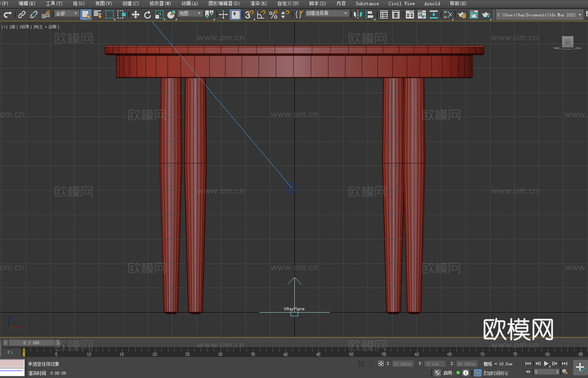Click Use Pivot Point Center icon
The image size is (588, 378).
209,14
